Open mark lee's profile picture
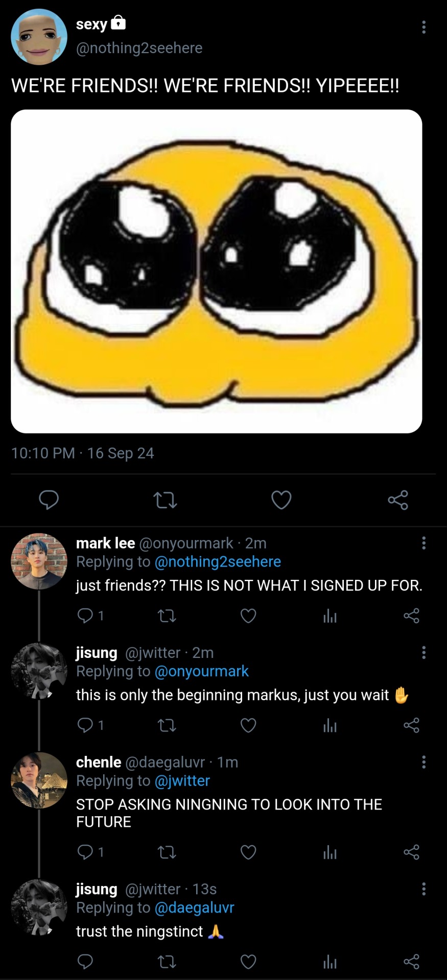This screenshot has height=980, width=447. pos(39,561)
